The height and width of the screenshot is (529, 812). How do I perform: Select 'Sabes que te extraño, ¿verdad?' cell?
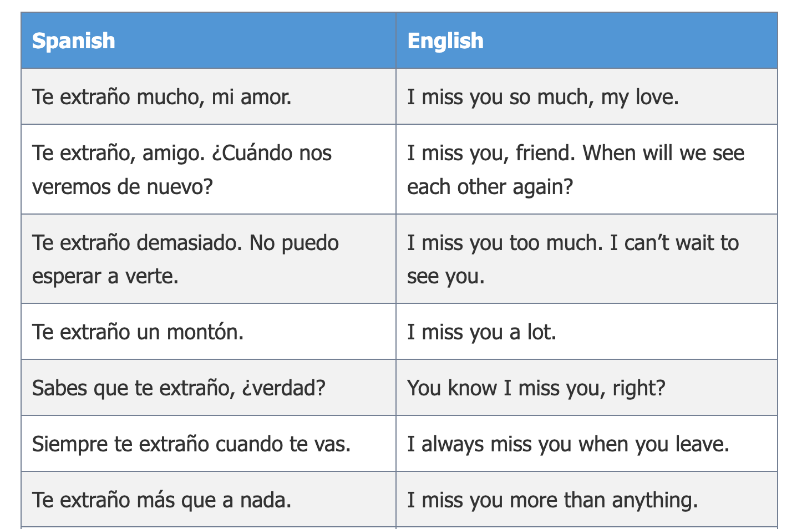pos(209,388)
